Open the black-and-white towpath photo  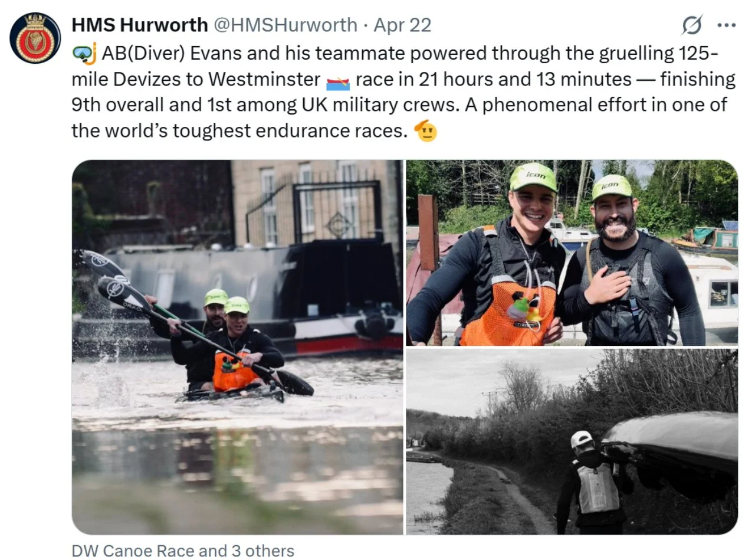pyautogui.click(x=572, y=441)
